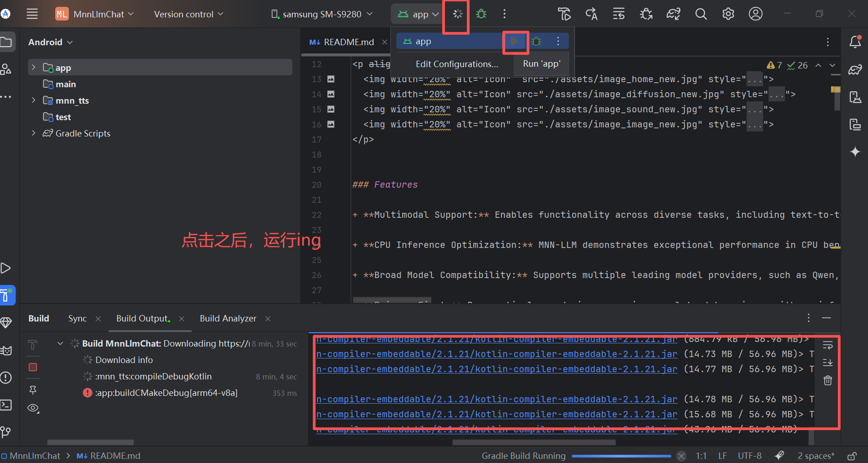Click 2 spaces* indent setting
868x463 pixels.
coord(816,456)
